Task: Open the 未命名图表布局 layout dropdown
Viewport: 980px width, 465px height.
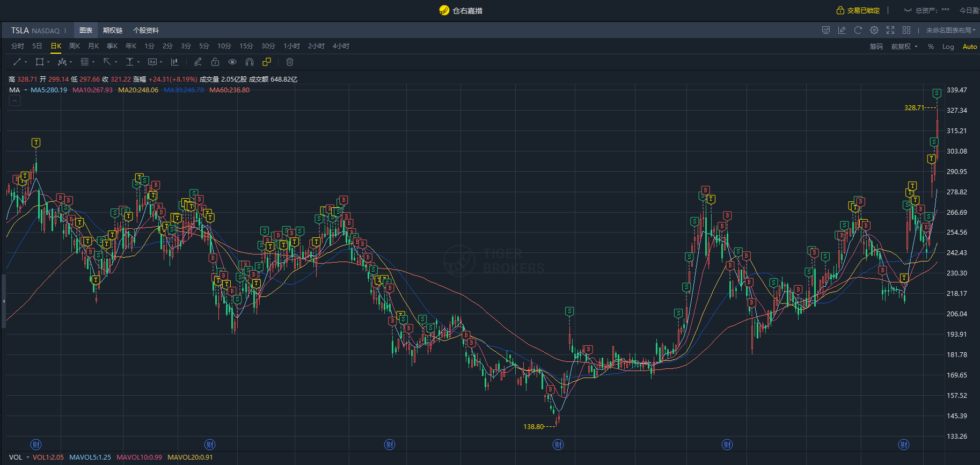Action: point(950,30)
